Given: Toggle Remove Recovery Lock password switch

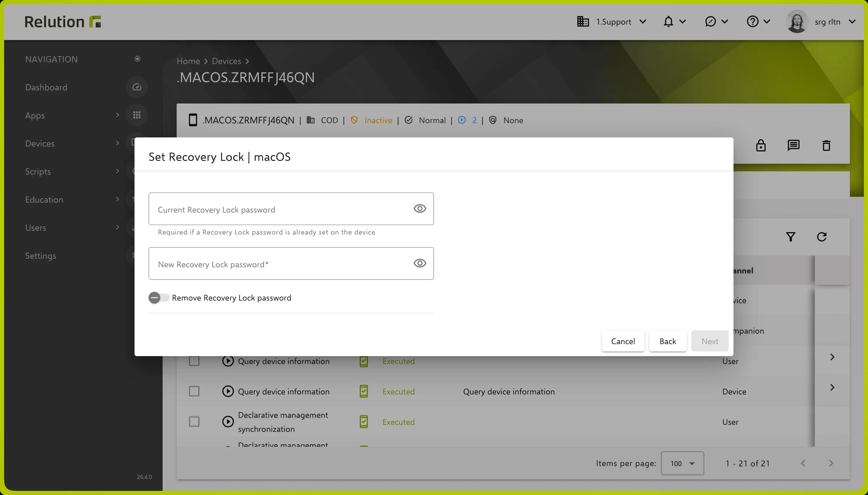Looking at the screenshot, I should pyautogui.click(x=159, y=298).
